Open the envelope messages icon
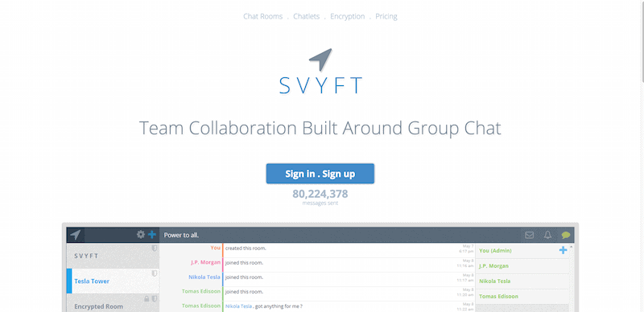644x312 pixels. point(530,235)
